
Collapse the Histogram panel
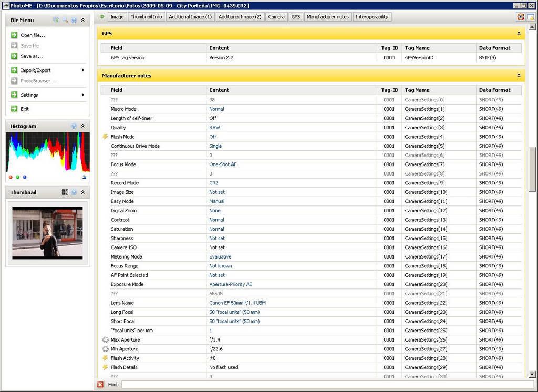coord(83,126)
